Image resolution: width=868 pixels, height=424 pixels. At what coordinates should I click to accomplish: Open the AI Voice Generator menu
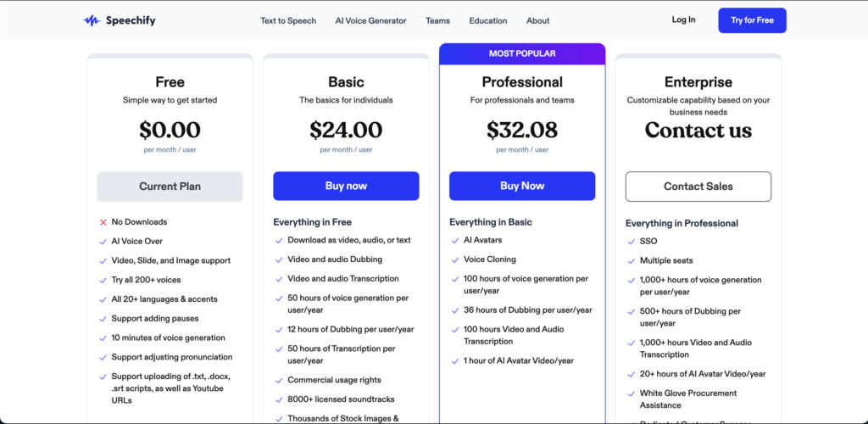point(370,20)
